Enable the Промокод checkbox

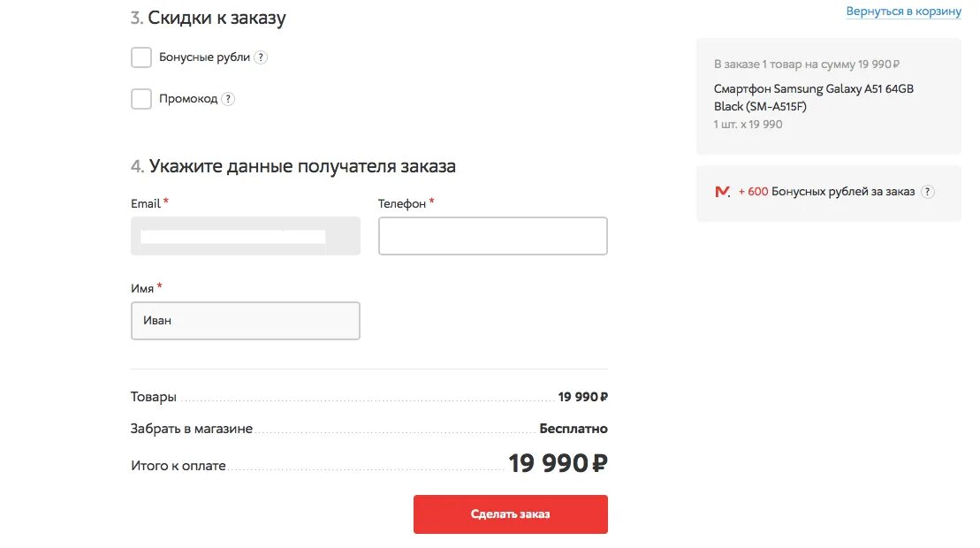[x=141, y=99]
